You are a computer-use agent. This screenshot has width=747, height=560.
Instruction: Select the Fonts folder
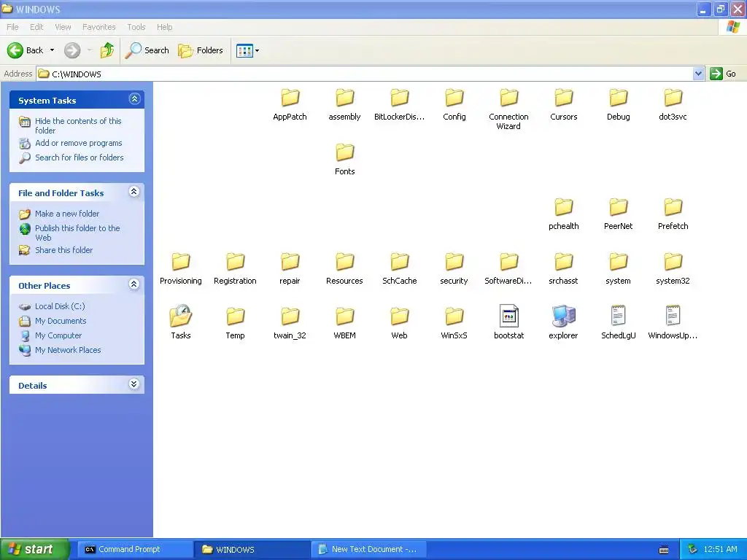(344, 160)
